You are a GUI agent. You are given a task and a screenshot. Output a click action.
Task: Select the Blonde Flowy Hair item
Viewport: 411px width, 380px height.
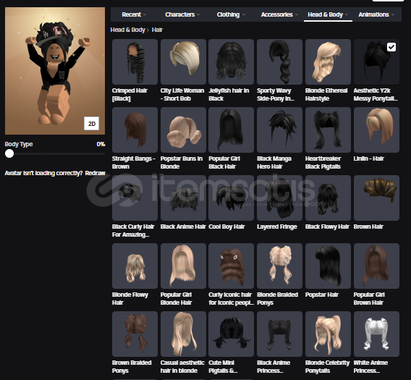135,266
